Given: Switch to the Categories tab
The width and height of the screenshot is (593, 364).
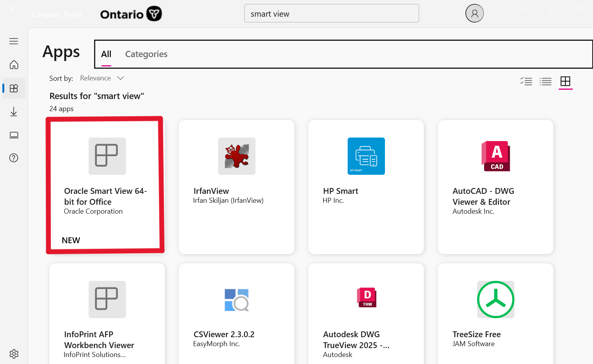Looking at the screenshot, I should click(146, 54).
